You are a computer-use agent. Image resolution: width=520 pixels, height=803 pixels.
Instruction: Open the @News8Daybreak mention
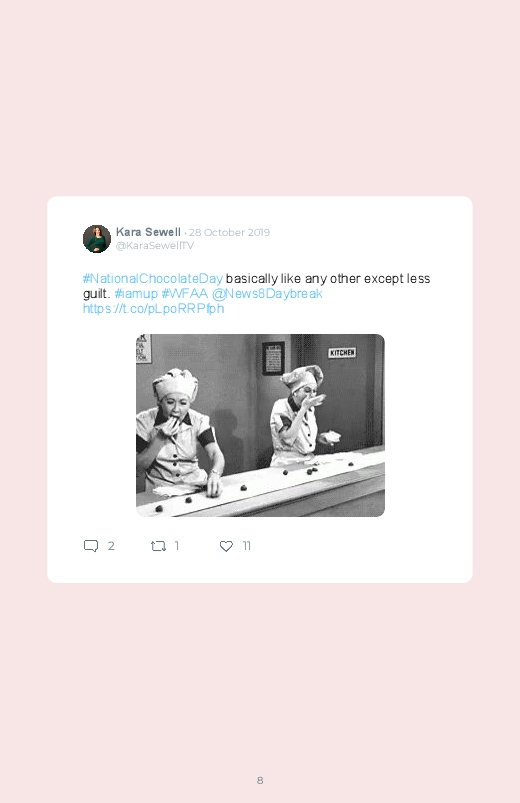(x=267, y=293)
